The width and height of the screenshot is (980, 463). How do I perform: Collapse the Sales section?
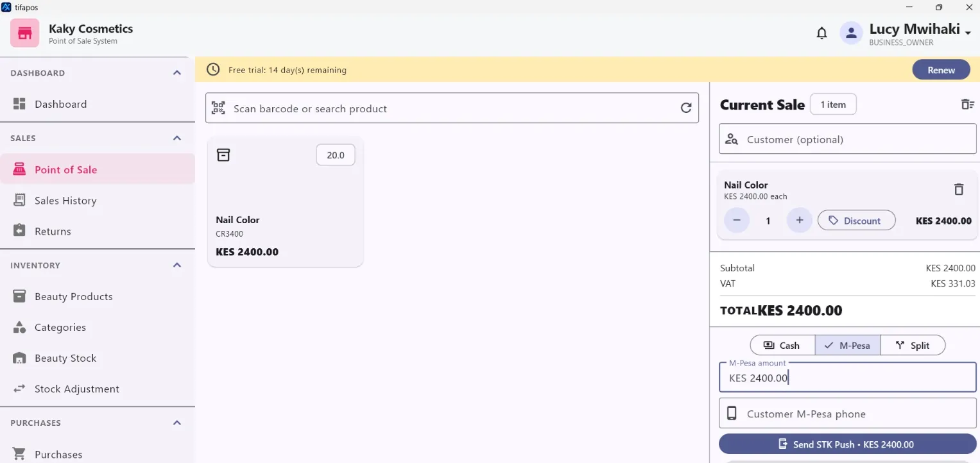click(x=177, y=138)
